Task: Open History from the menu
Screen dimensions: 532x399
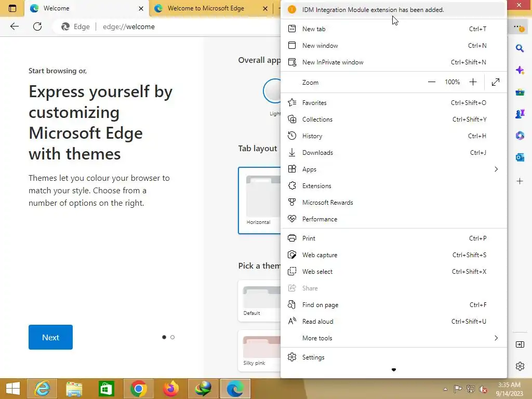Action: (394, 136)
